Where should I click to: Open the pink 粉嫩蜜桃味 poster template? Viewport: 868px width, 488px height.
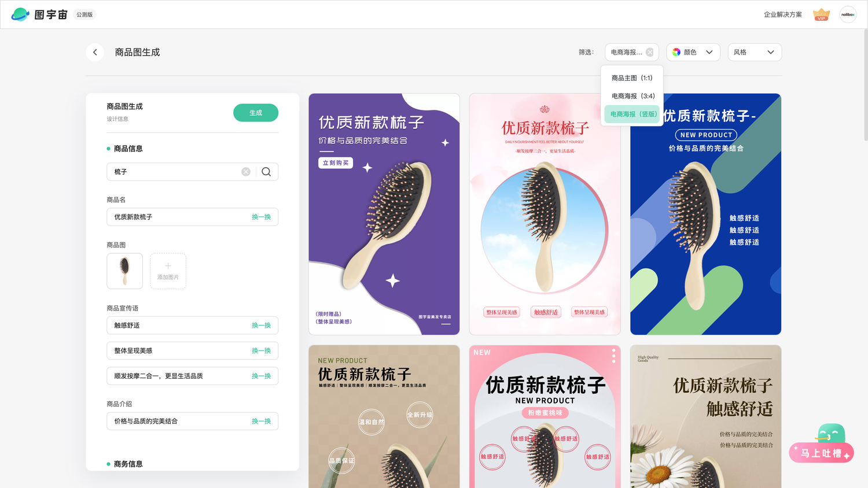(545, 417)
